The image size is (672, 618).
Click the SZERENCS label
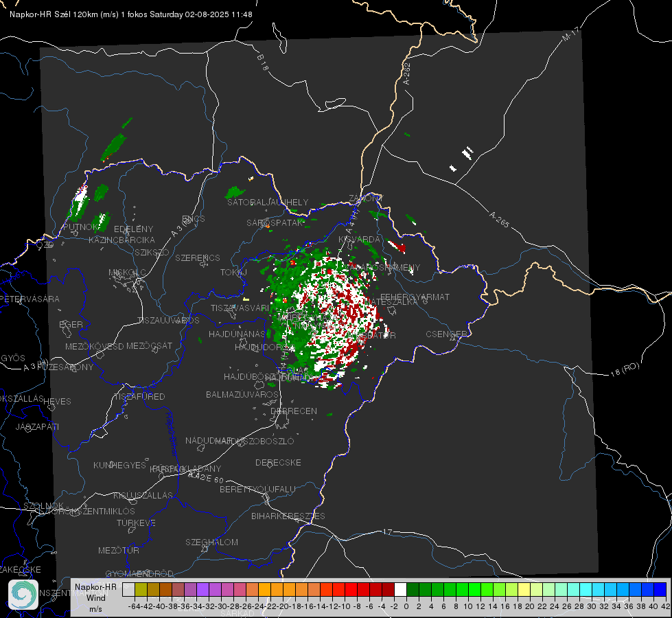tap(198, 257)
